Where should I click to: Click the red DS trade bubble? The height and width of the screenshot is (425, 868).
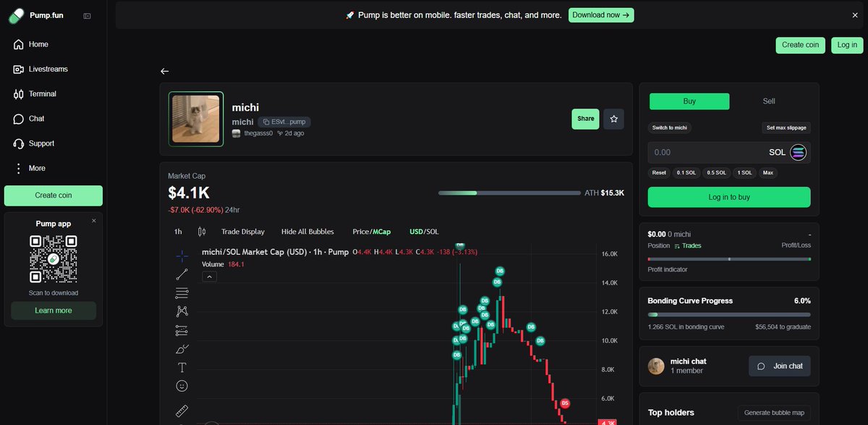(565, 403)
